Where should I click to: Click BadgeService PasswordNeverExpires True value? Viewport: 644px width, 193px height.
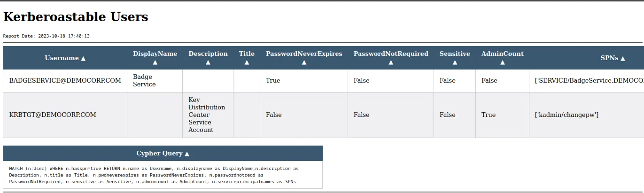(273, 81)
